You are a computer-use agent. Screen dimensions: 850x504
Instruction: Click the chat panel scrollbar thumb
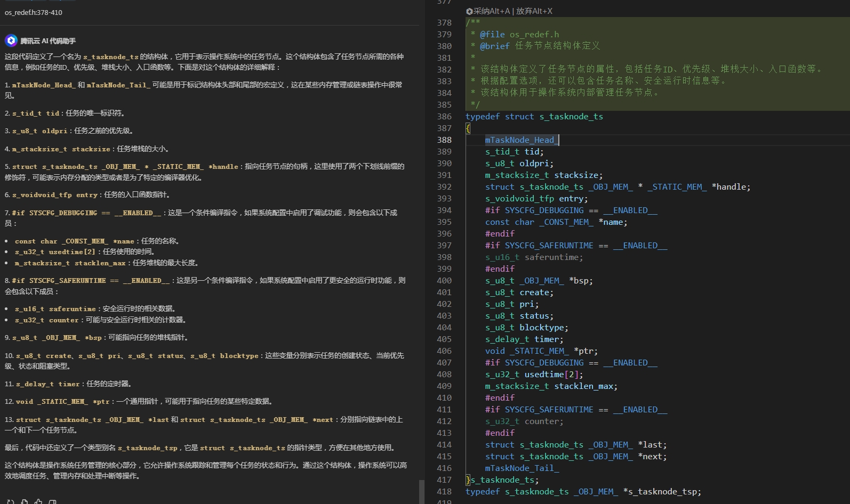[x=422, y=491]
